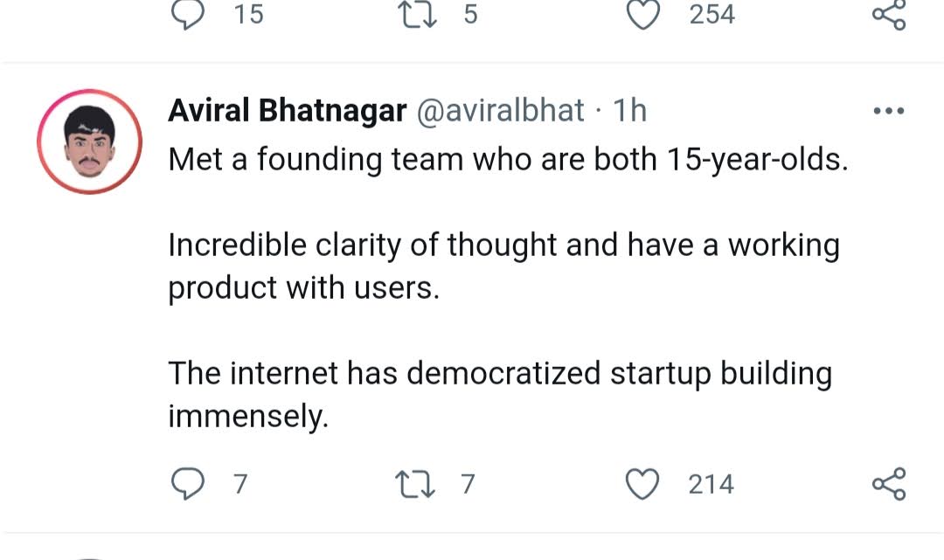Reply icon on tweet with 15 comments
Screen dimensions: 944x560
[x=188, y=13]
